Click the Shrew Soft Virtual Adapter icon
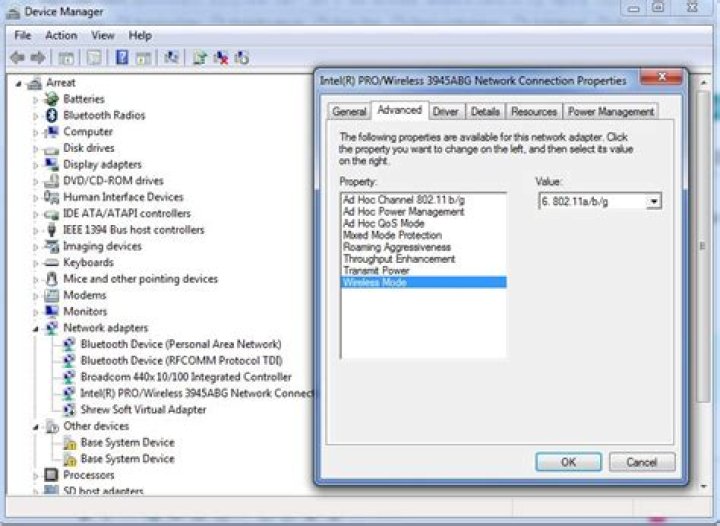The image size is (720, 526). coord(69,409)
